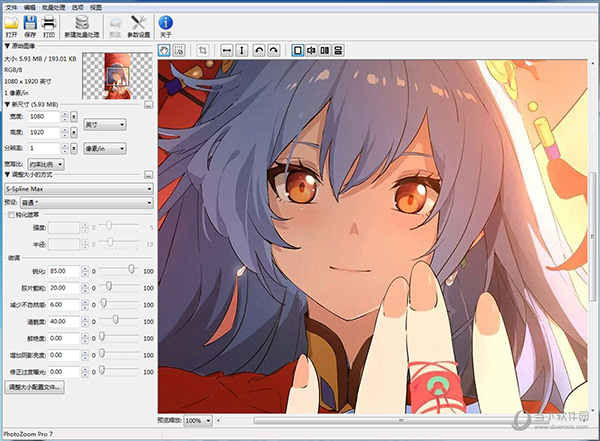
Task: Click the ellipsis button of resize method section
Action: (148, 175)
